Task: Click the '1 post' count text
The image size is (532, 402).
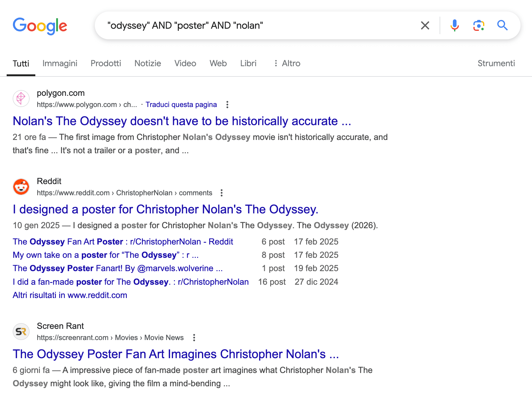Action: point(273,268)
